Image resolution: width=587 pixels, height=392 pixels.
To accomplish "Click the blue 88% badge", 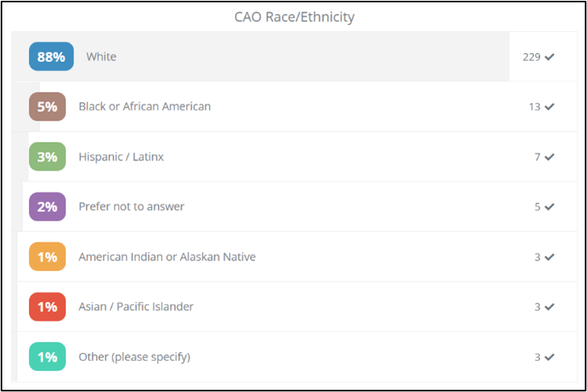I will pyautogui.click(x=52, y=56).
